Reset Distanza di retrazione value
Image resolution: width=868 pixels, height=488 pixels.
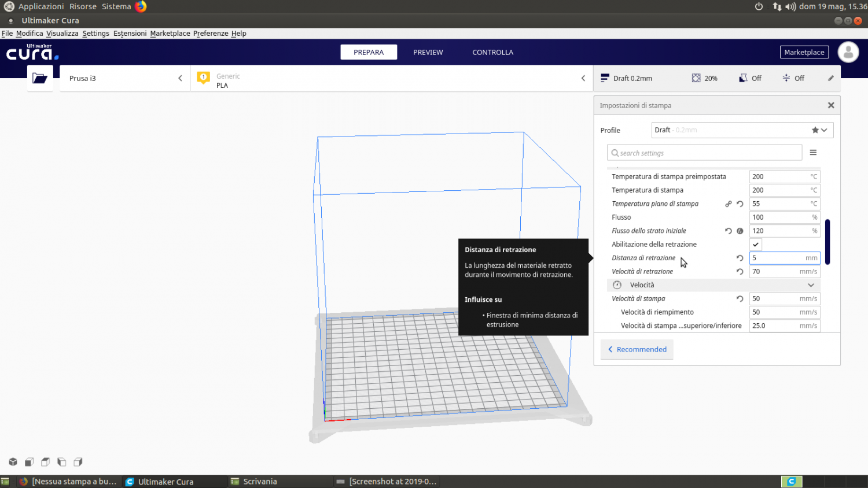[740, 258]
